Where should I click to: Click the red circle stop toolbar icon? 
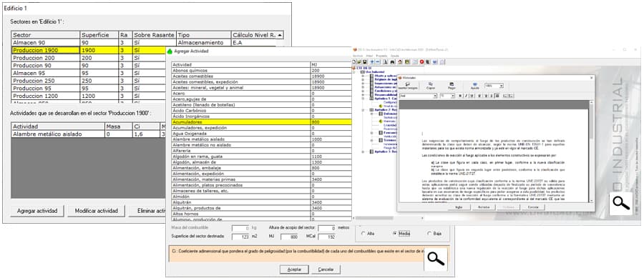(421, 62)
